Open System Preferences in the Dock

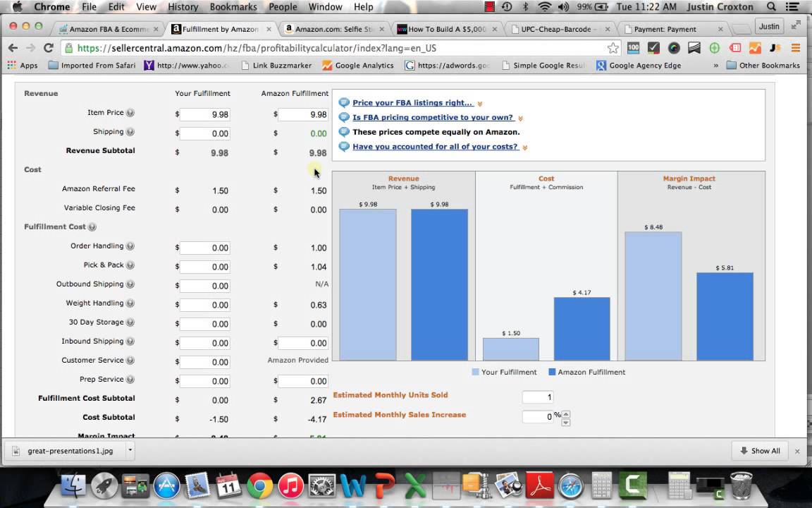[321, 485]
